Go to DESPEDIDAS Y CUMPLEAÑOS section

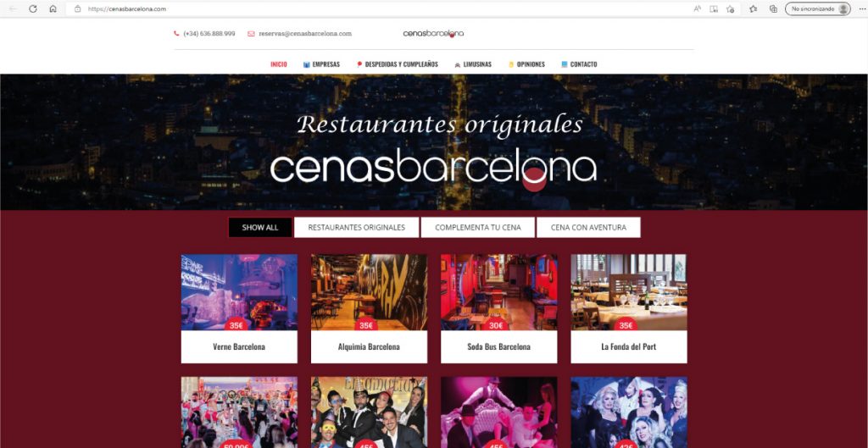[397, 64]
